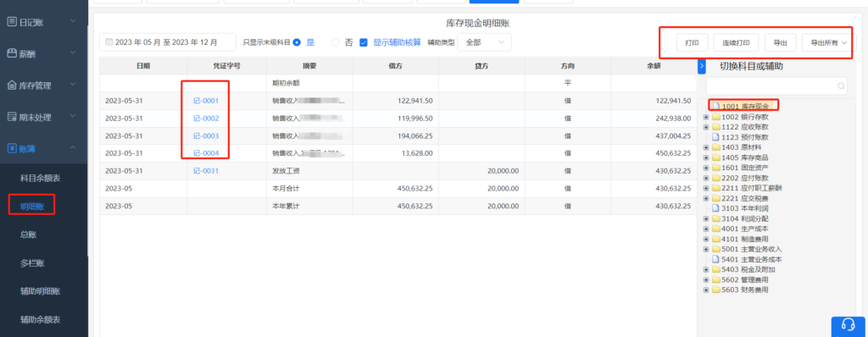Open the 日记账 sidebar menu
Image resolution: width=868 pixels, height=337 pixels.
tap(44, 22)
